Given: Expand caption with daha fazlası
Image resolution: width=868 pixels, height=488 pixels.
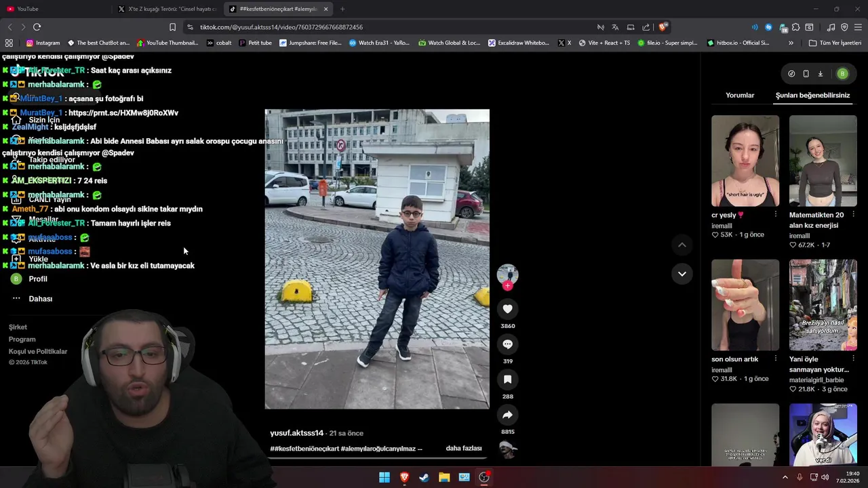Looking at the screenshot, I should 464,449.
